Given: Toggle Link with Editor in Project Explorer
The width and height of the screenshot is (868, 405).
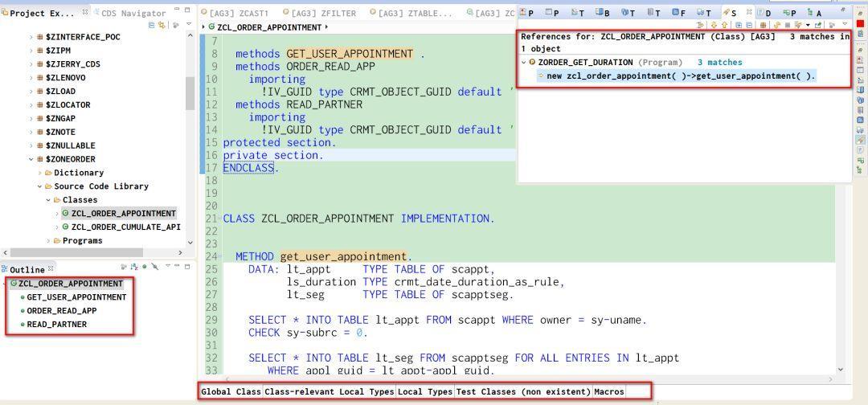Looking at the screenshot, I should point(162,26).
